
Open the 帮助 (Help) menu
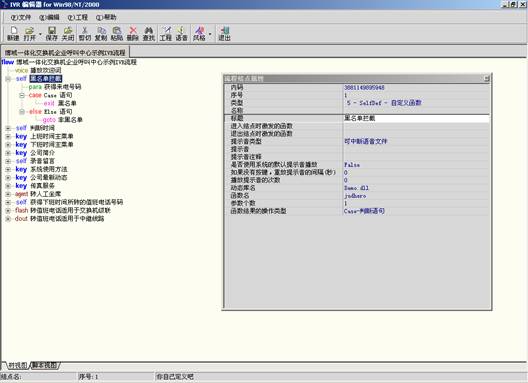(x=106, y=17)
